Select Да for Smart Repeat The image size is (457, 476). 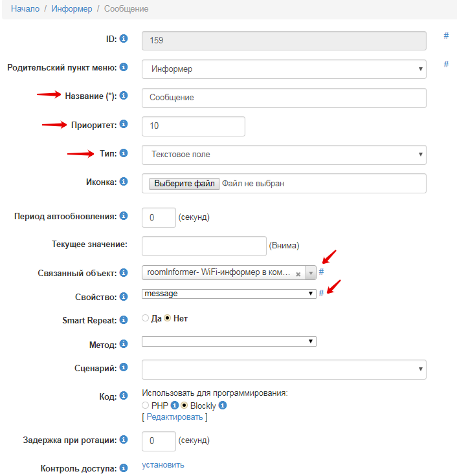[x=145, y=318]
